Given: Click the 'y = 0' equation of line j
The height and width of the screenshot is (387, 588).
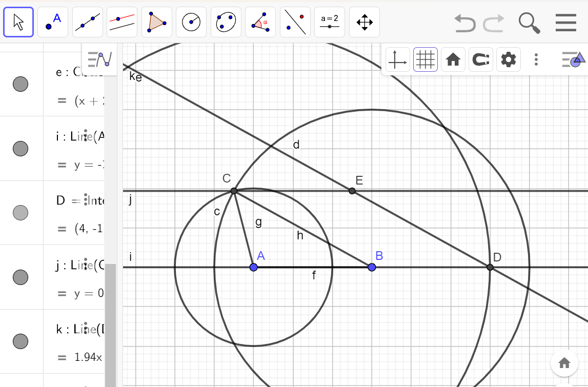Looking at the screenshot, I should tap(89, 293).
